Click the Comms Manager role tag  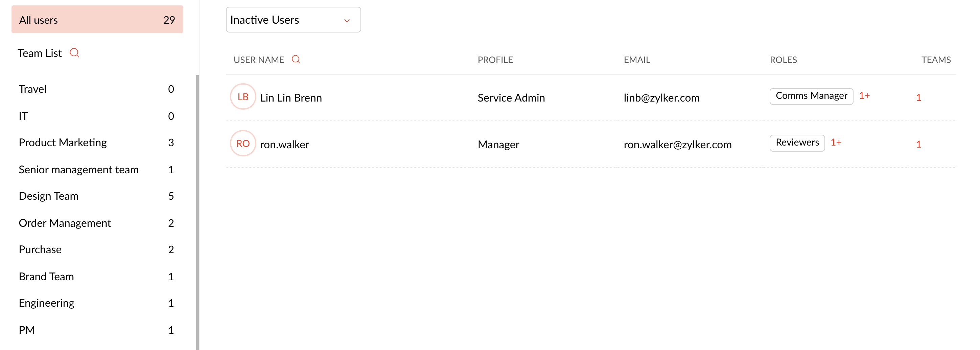tap(811, 96)
